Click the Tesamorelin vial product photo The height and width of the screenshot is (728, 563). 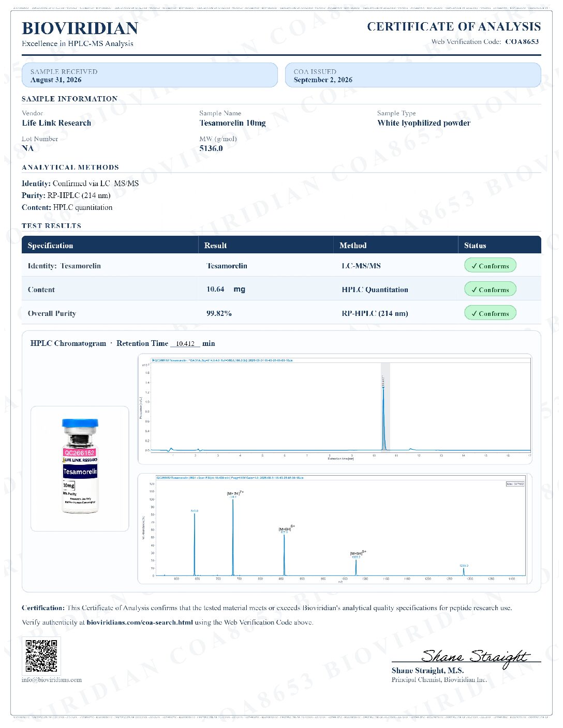coord(80,468)
